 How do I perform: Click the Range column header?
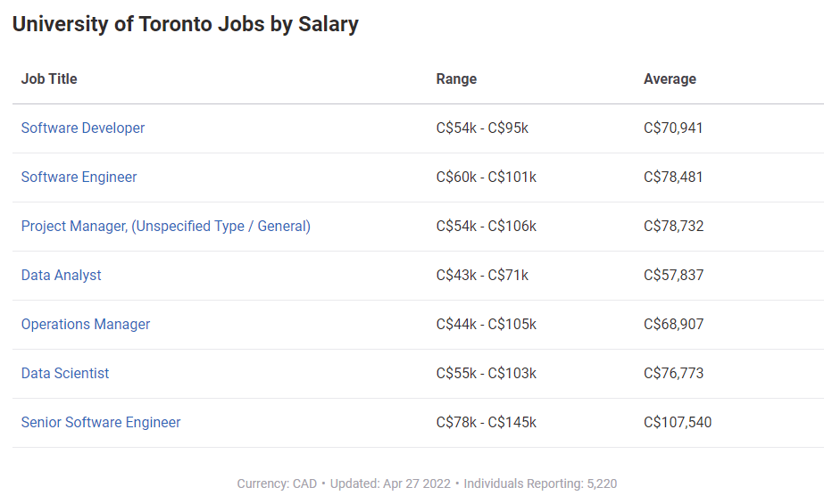pos(456,78)
